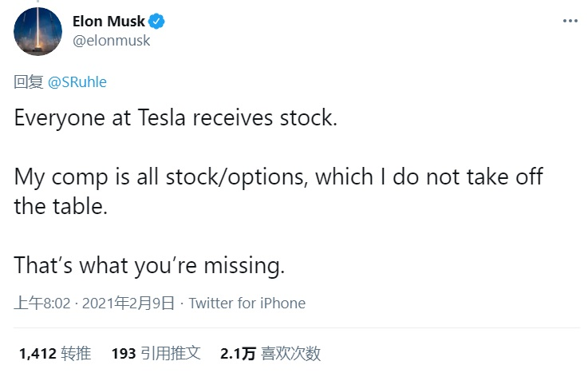Click the blue verified badge icon
Viewport: 588px width, 373px height.
click(x=156, y=22)
